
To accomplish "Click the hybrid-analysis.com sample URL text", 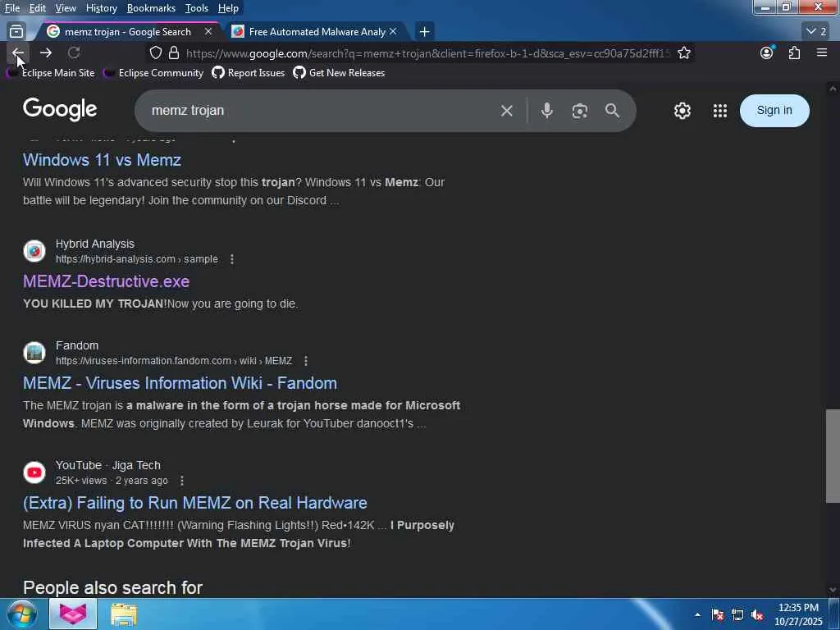I will click(137, 259).
